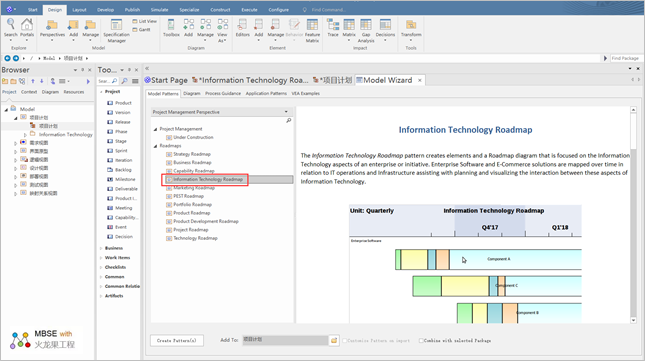Screen dimensions: 645x361
Task: Click browse folder icon beside Add To
Action: (x=334, y=340)
